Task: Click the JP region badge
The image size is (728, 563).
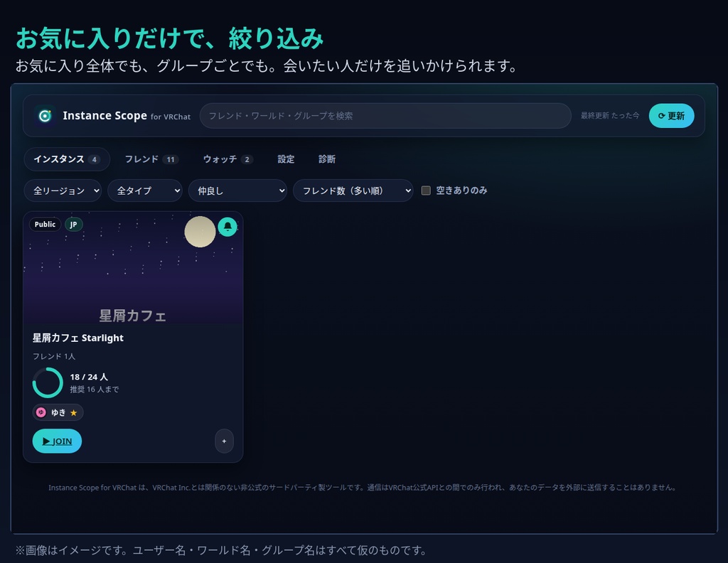Action: [x=73, y=224]
